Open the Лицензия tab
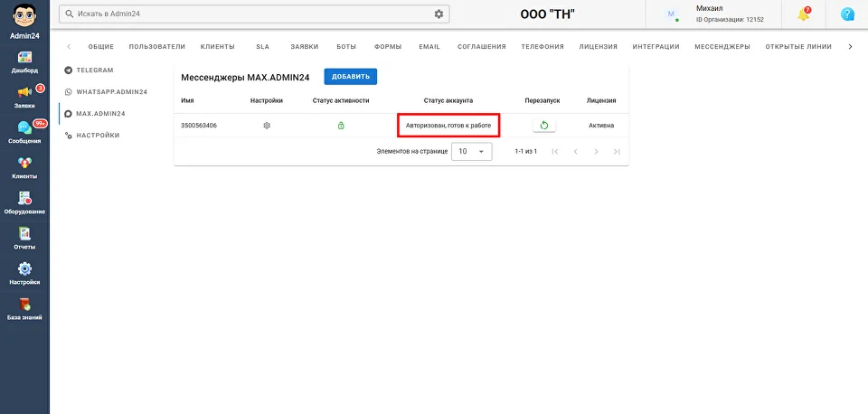The image size is (868, 414). [x=599, y=46]
